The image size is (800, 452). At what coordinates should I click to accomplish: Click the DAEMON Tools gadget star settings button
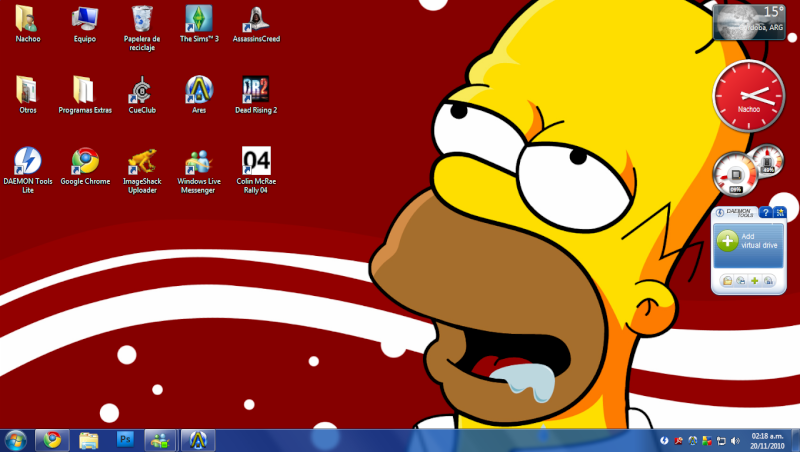pos(780,213)
